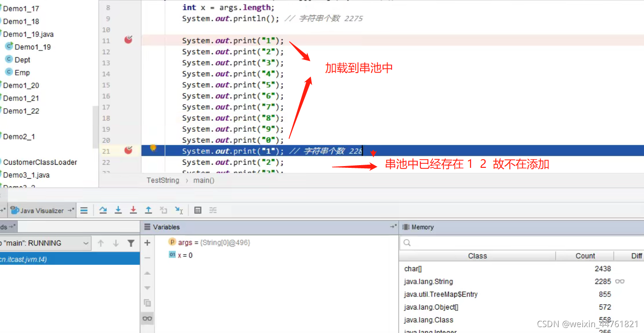Select the Step Over debugger icon

103,210
